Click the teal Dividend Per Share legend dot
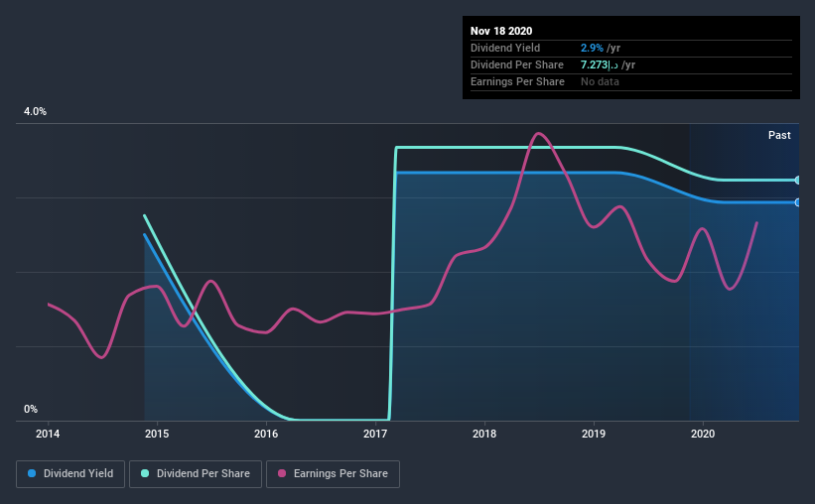 [145, 473]
